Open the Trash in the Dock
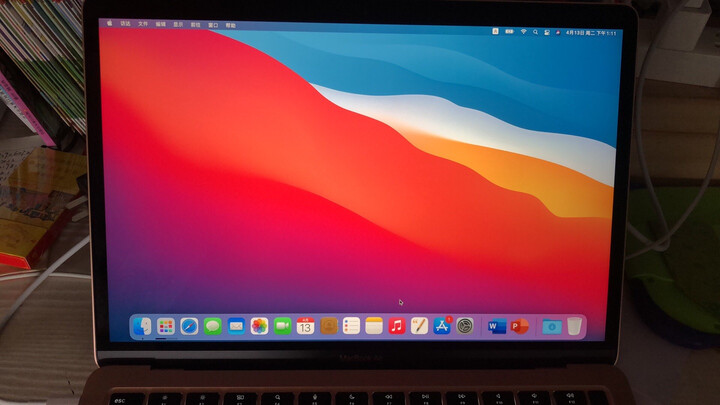 pyautogui.click(x=574, y=326)
